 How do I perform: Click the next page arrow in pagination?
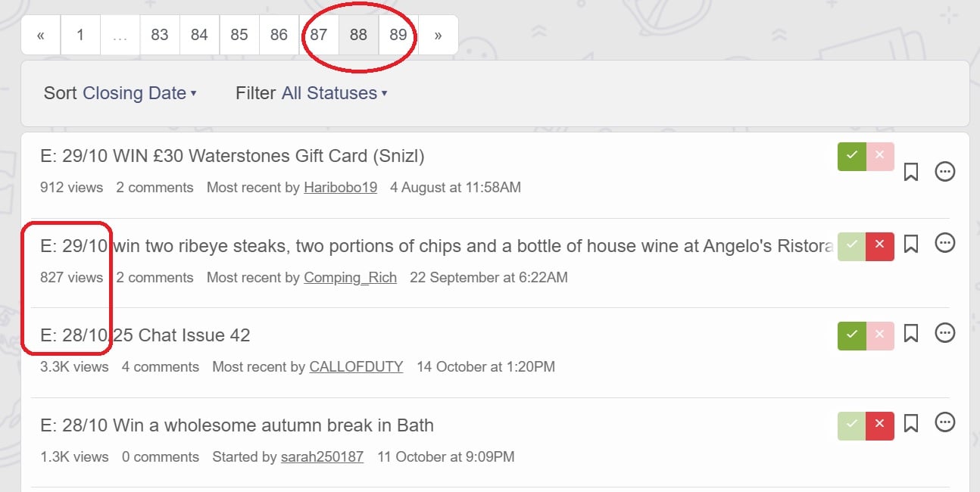pos(438,35)
